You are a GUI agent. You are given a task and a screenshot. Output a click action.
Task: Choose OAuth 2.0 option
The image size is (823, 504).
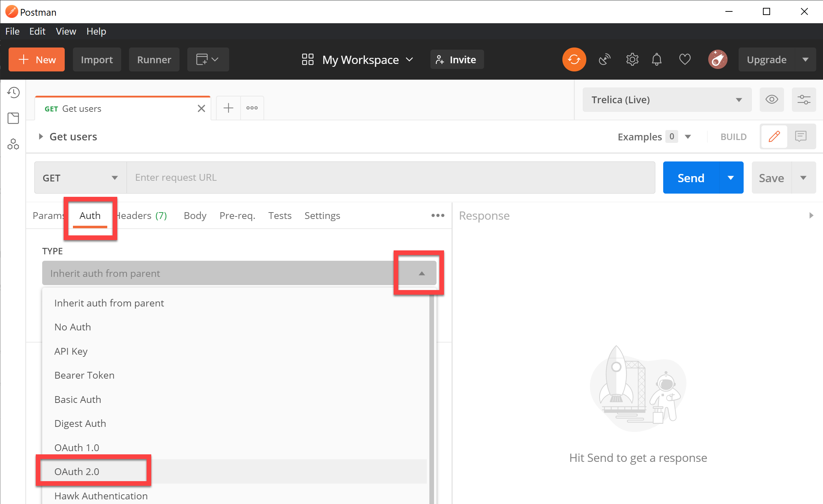click(x=235, y=471)
